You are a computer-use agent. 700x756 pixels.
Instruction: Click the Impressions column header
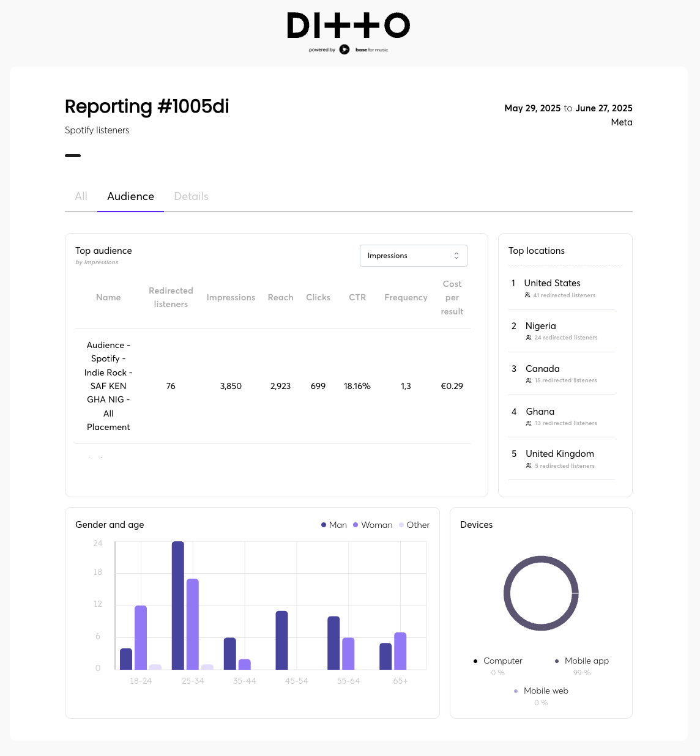click(x=231, y=297)
